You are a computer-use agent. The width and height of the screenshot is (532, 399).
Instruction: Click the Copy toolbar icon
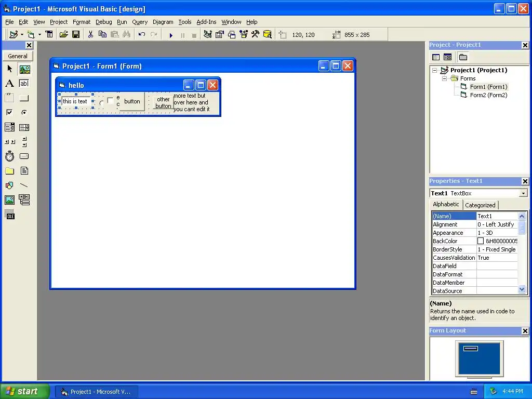coord(102,34)
